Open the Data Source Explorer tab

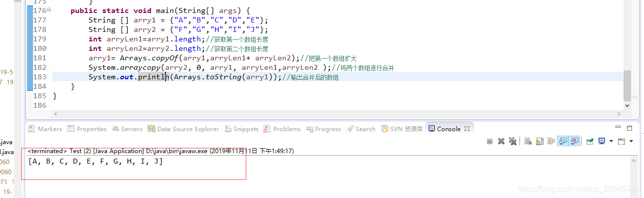(183, 129)
